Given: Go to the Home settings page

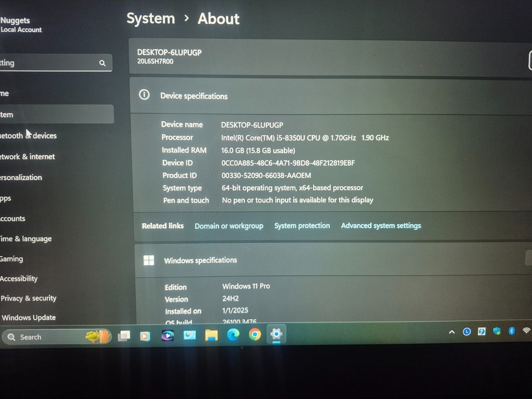Looking at the screenshot, I should [56, 93].
